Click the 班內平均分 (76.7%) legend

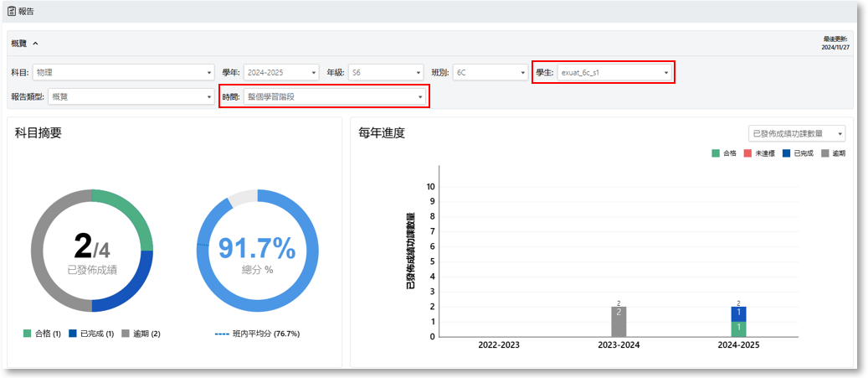click(x=257, y=334)
